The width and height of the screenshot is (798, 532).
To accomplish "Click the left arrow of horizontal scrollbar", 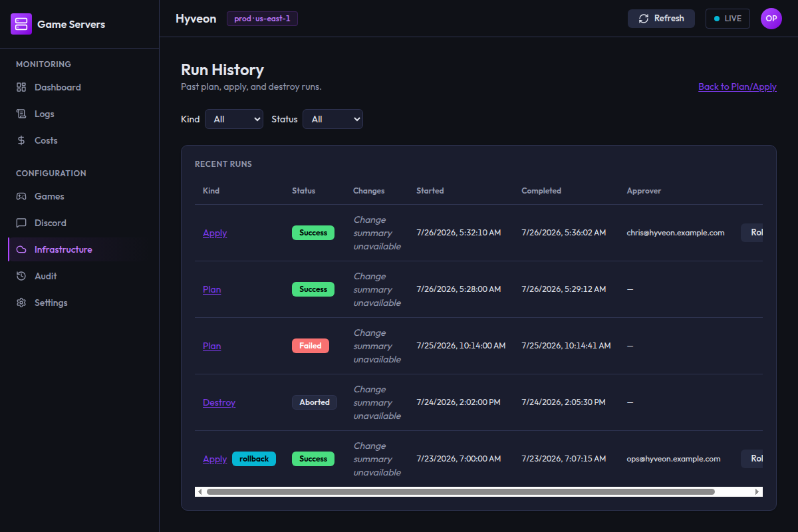I will tap(200, 492).
